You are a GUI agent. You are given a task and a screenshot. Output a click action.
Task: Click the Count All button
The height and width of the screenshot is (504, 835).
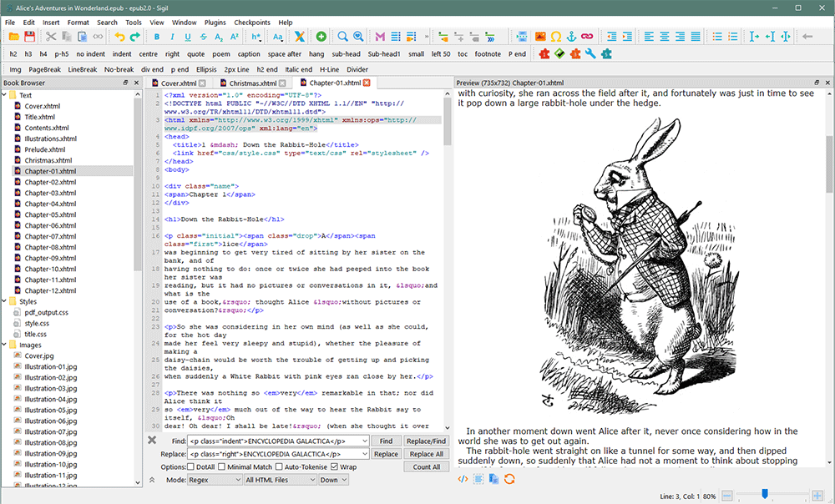click(x=426, y=466)
